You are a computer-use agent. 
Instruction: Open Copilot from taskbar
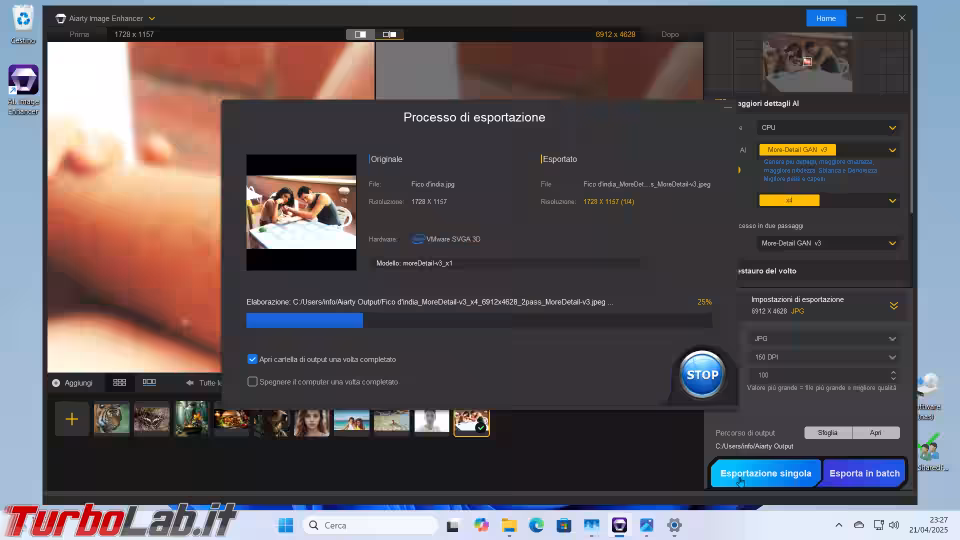coord(481,525)
